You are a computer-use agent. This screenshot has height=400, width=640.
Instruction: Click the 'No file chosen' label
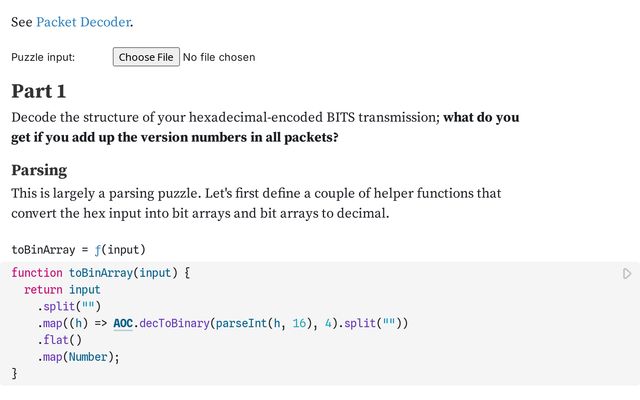(219, 57)
